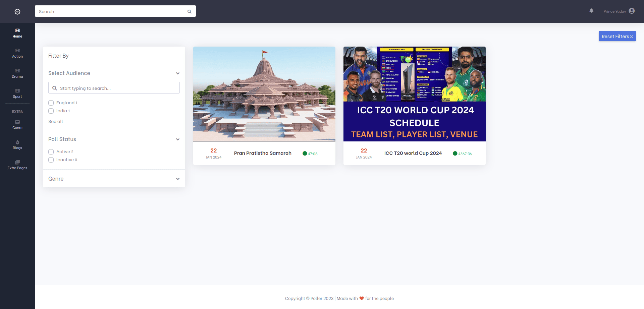Click the Home film icon in sidebar
The image size is (644, 309).
[x=17, y=30]
